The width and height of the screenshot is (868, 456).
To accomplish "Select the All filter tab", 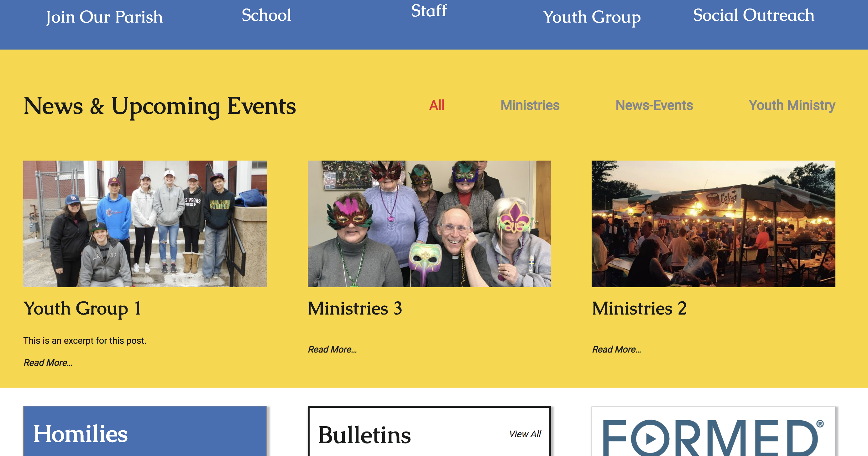I will 437,105.
